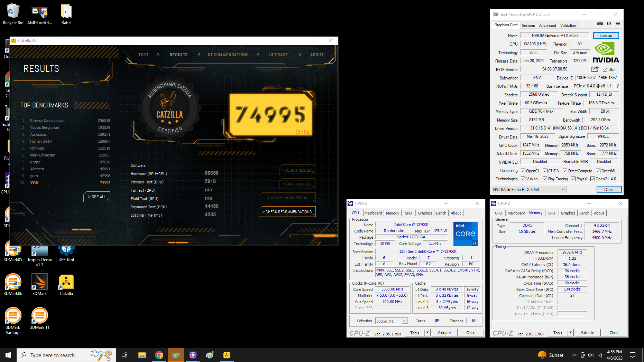
Task: Click SAVE RESULTS button in Catzilla
Action: pos(297,184)
